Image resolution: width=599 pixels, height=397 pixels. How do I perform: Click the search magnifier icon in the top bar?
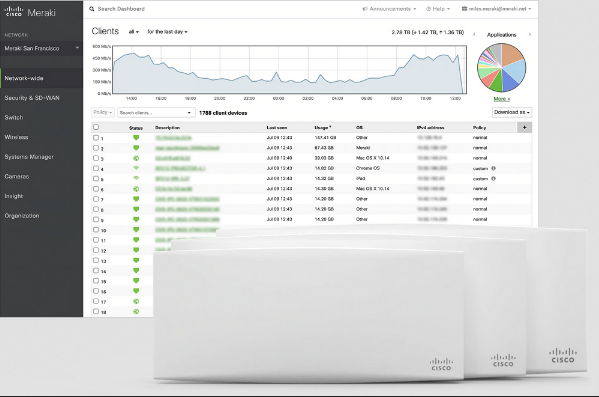tap(92, 9)
